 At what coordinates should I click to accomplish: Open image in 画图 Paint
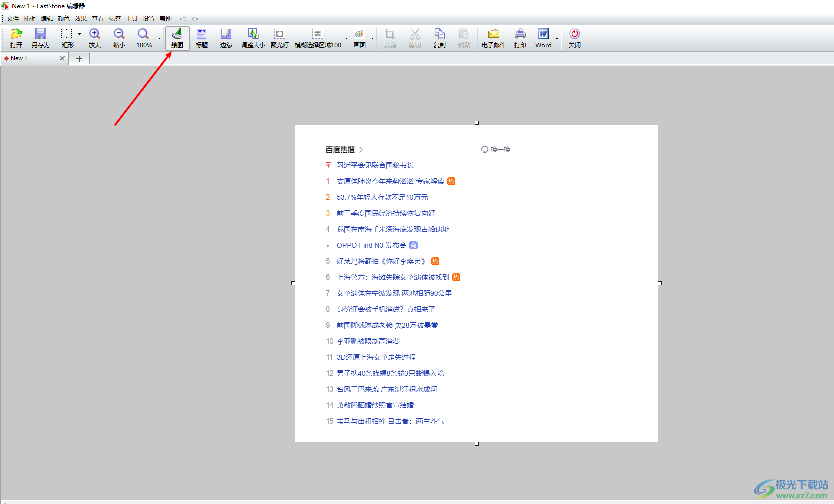[x=360, y=38]
